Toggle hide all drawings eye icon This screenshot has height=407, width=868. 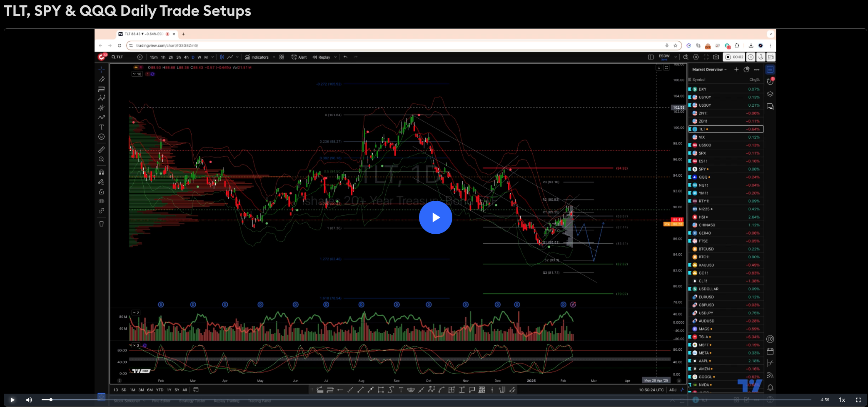point(101,201)
